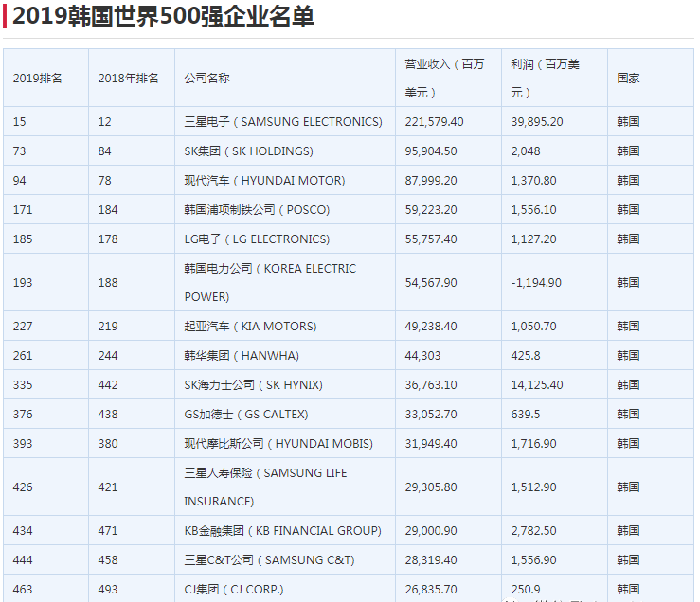Image resolution: width=700 pixels, height=602 pixels.
Task: Click profit value 1,127.20
Action: pos(533,239)
